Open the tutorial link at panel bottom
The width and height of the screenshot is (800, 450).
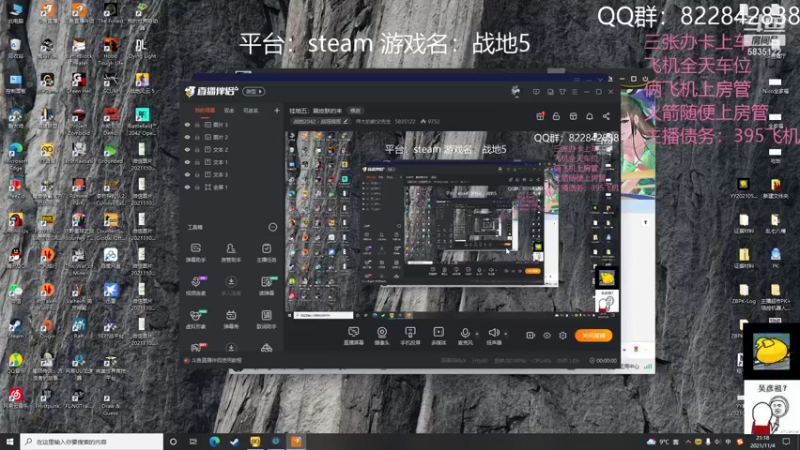pyautogui.click(x=213, y=360)
